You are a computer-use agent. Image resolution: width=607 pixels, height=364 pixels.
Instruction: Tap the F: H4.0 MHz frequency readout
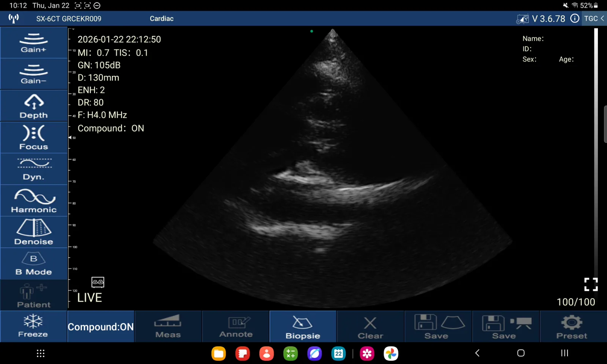(102, 115)
